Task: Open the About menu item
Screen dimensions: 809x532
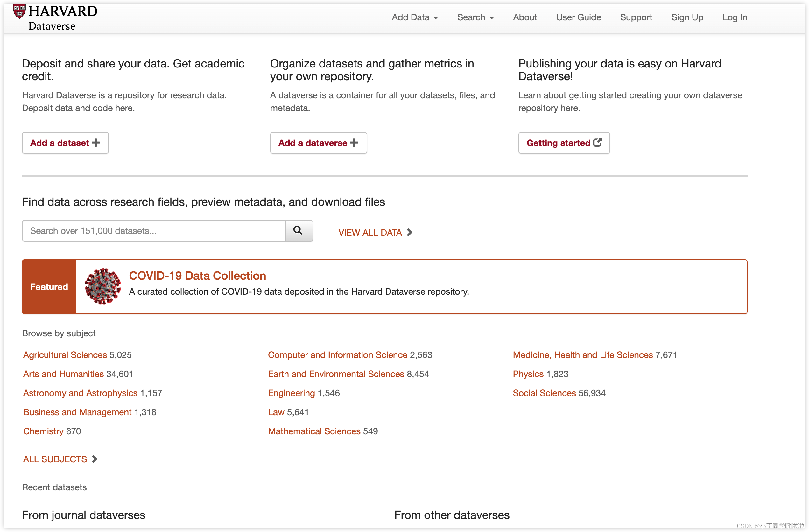Action: click(524, 17)
